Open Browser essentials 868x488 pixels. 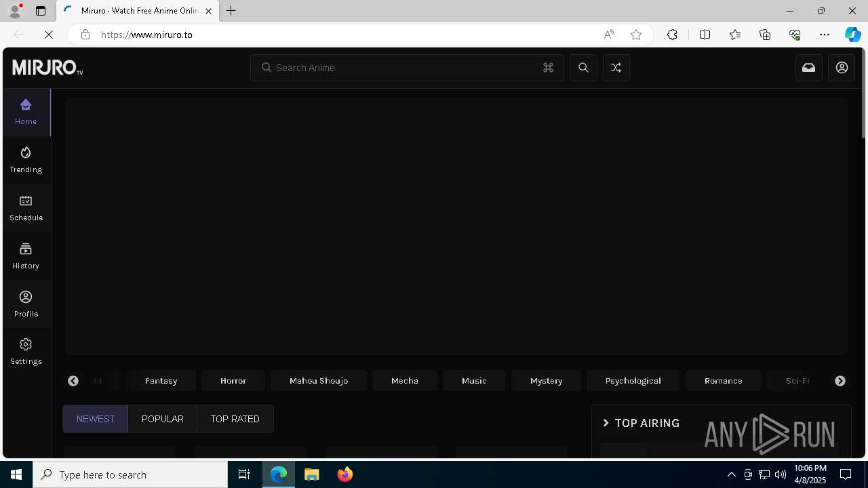[795, 35]
